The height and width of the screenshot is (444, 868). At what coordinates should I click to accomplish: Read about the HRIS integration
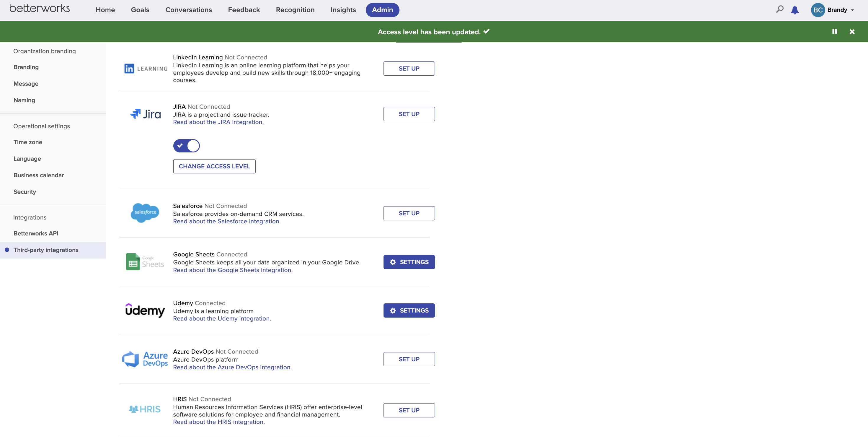click(219, 422)
